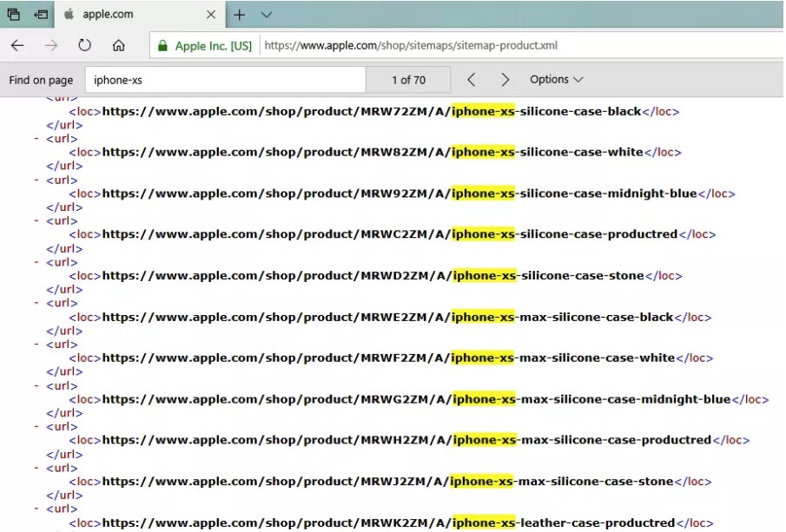The height and width of the screenshot is (532, 786).
Task: Click the Find on page search box
Action: point(225,80)
